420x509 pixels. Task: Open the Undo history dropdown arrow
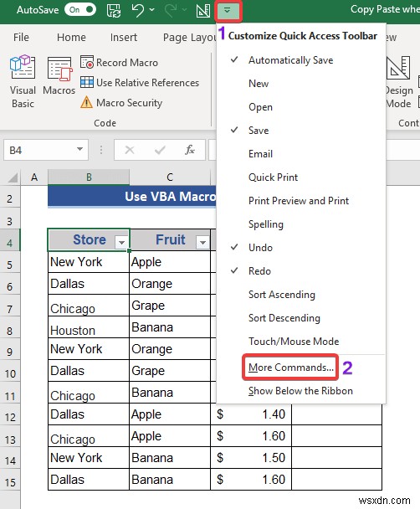click(151, 10)
